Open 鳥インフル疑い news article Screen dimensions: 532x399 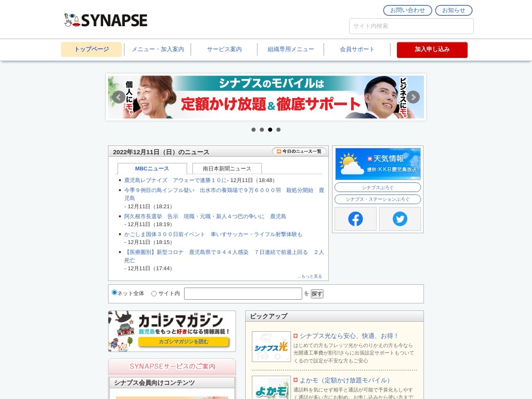(224, 194)
